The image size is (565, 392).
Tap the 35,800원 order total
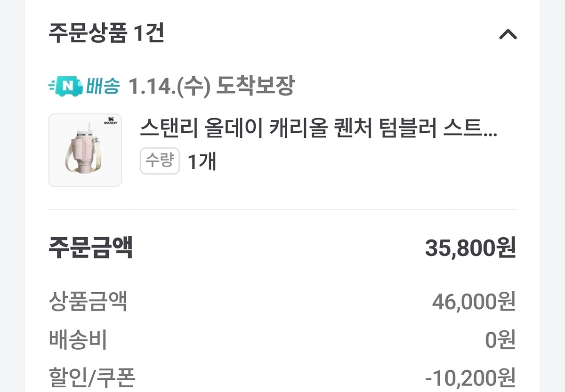click(470, 248)
